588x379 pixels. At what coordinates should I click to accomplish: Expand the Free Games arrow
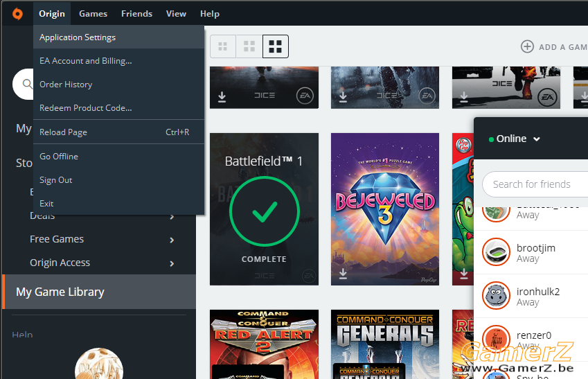[x=172, y=240]
